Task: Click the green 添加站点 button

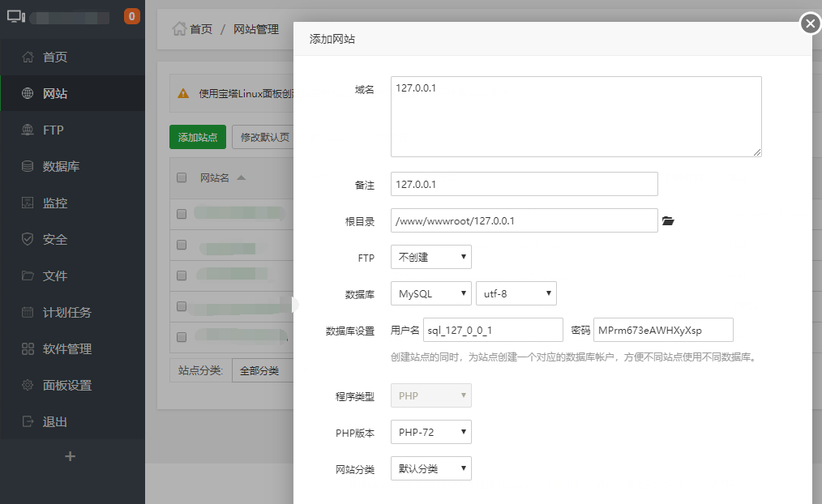Action: [198, 137]
